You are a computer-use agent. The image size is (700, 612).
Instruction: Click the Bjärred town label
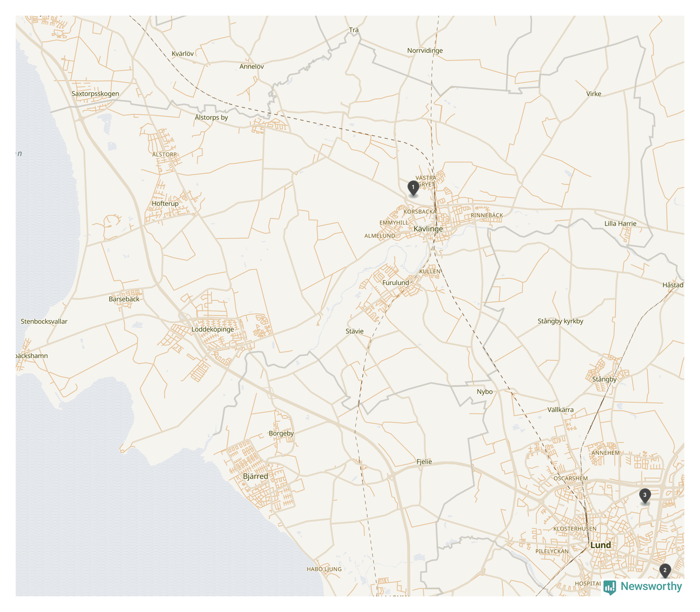point(255,476)
